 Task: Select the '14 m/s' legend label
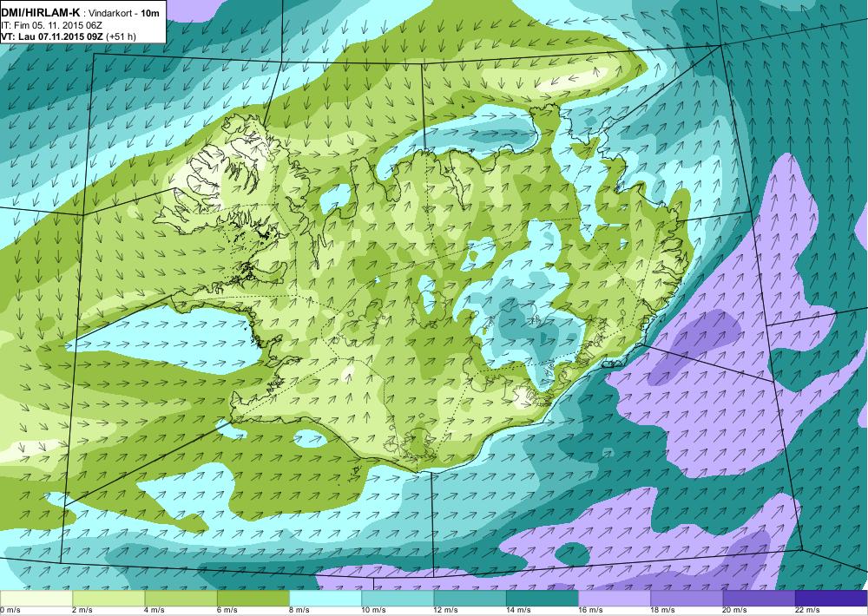[x=518, y=610]
